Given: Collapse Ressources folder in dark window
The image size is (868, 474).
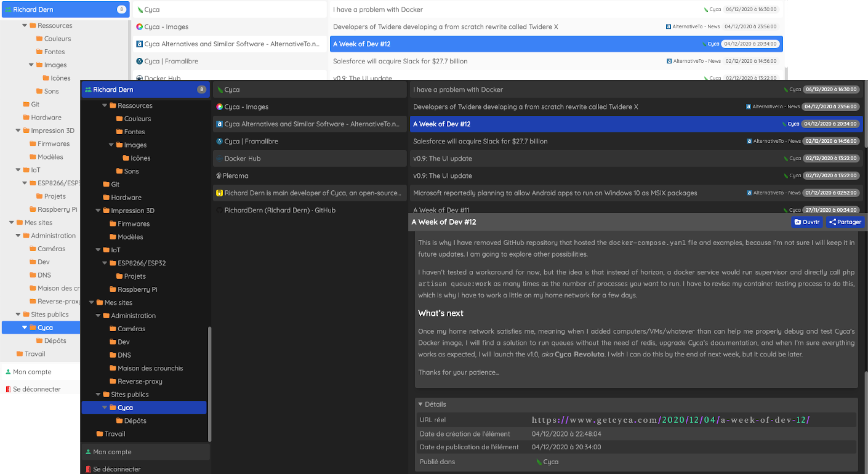Looking at the screenshot, I should (x=105, y=106).
